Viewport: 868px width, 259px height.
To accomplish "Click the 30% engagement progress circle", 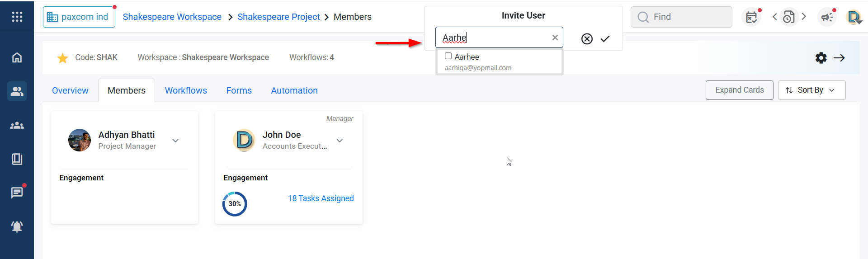I will [x=235, y=204].
